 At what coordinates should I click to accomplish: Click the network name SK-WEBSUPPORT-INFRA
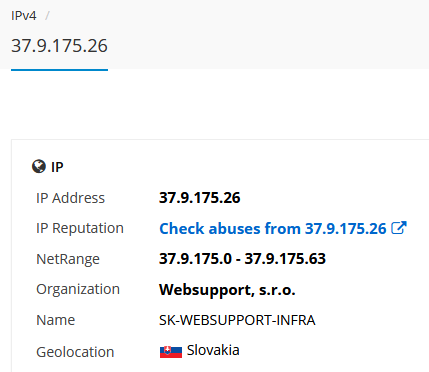237,320
